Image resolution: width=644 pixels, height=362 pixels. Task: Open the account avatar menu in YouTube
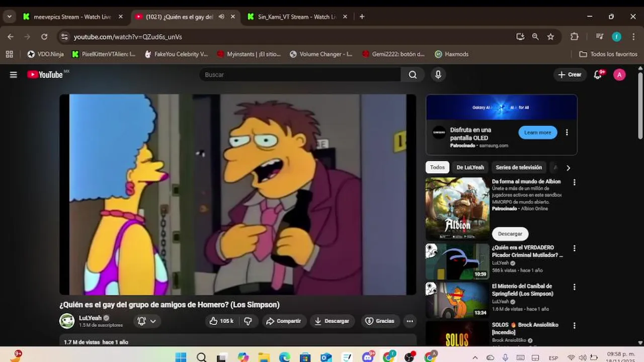click(x=619, y=75)
